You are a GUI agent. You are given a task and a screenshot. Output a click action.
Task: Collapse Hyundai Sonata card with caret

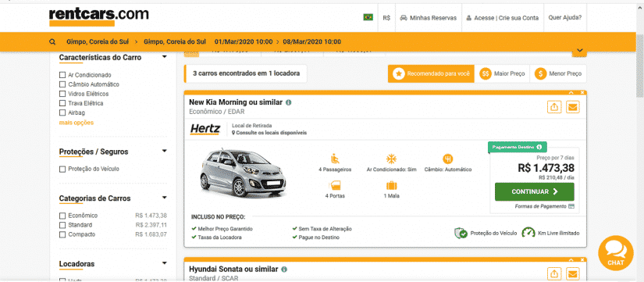571,260
